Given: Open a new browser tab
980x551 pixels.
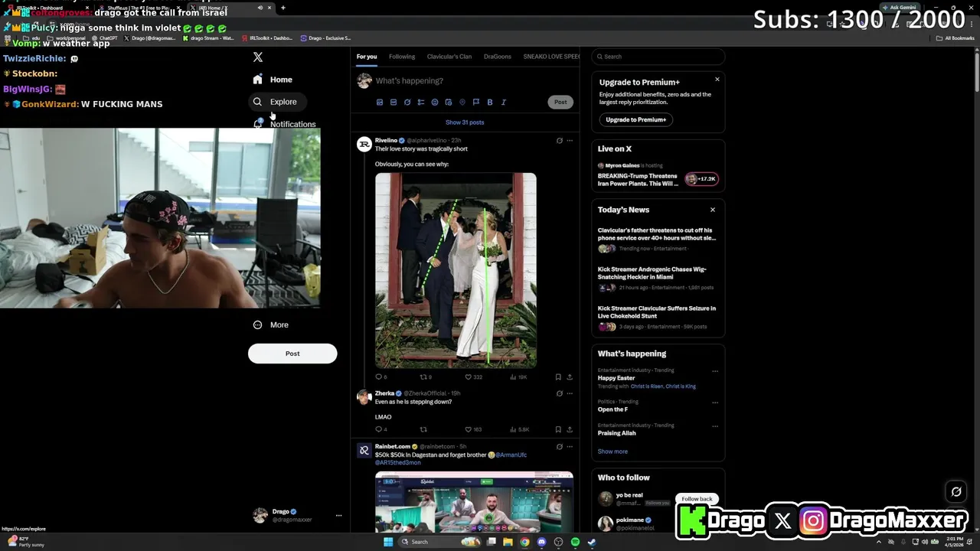Looking at the screenshot, I should tap(283, 8).
